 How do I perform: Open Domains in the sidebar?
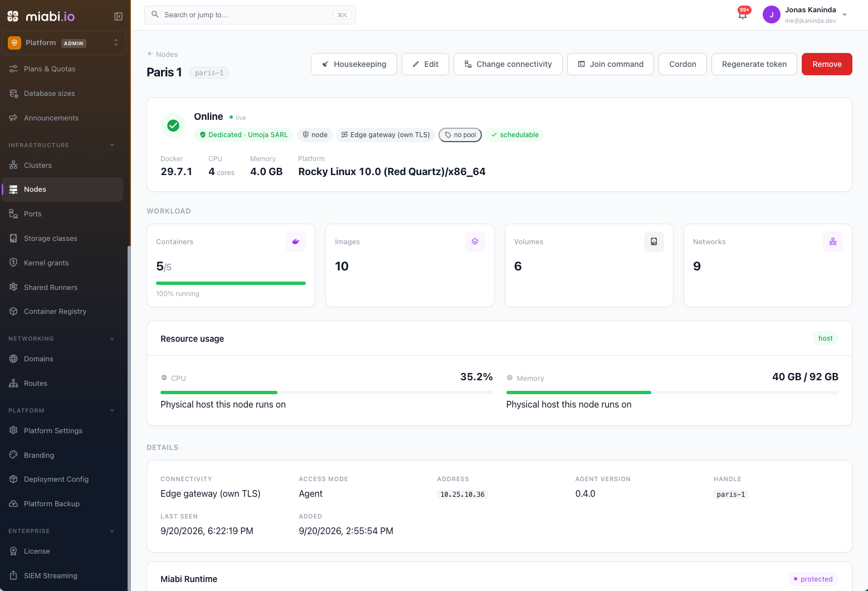(62, 359)
